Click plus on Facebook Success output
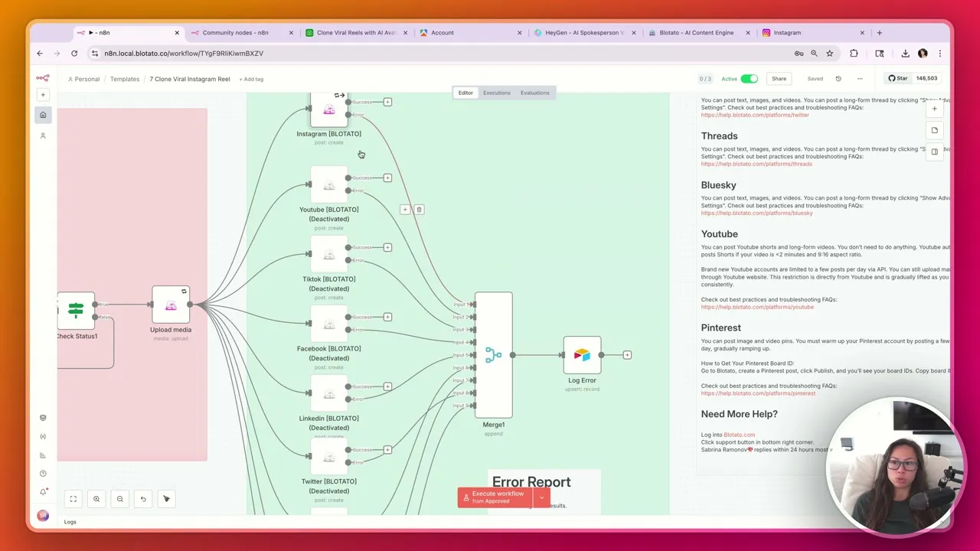This screenshot has height=551, width=980. point(387,317)
